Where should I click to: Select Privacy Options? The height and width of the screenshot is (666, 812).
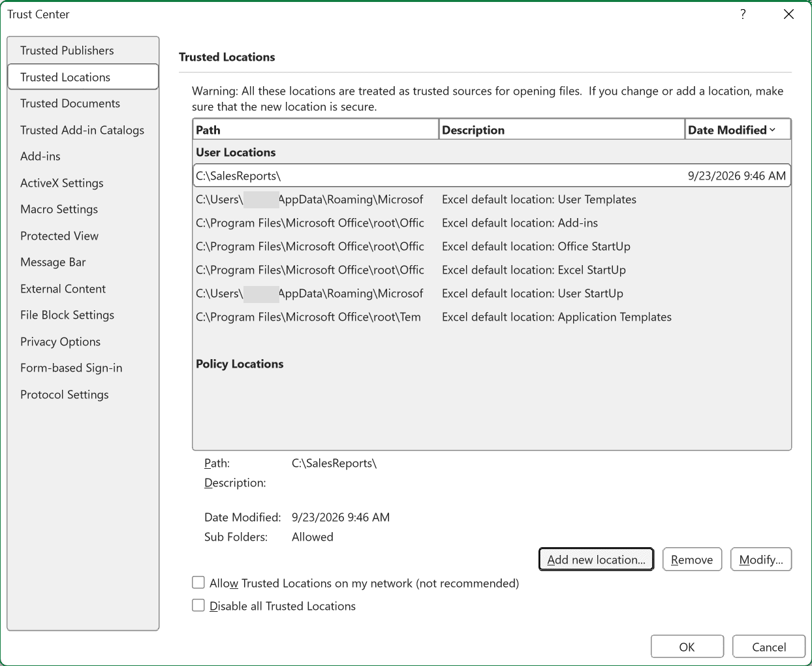tap(83, 341)
